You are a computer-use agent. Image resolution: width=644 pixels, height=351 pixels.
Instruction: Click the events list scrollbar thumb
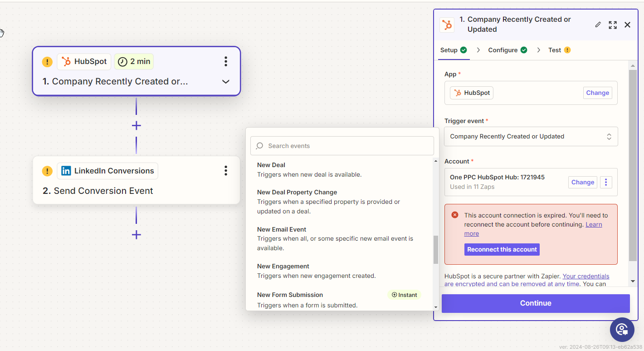point(436,250)
